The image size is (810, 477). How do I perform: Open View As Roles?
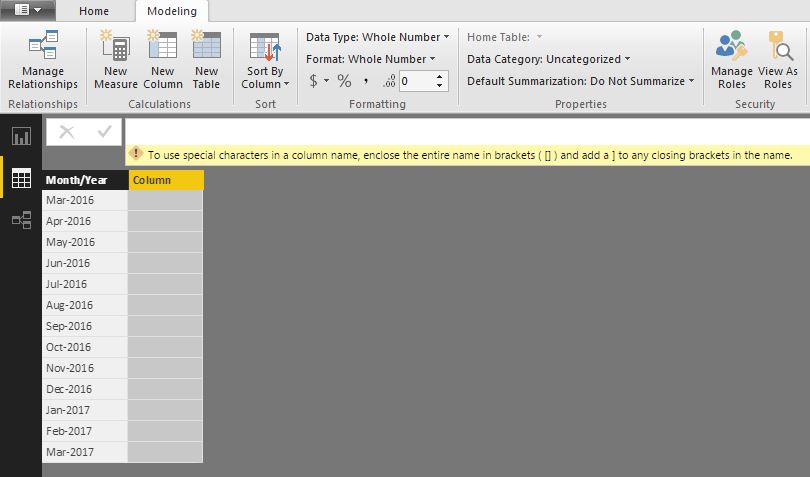(777, 59)
